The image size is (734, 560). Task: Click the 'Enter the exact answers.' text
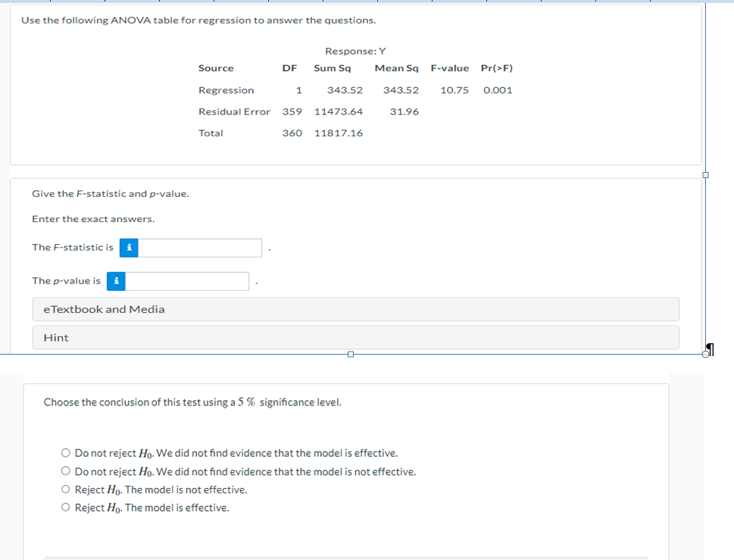[93, 219]
